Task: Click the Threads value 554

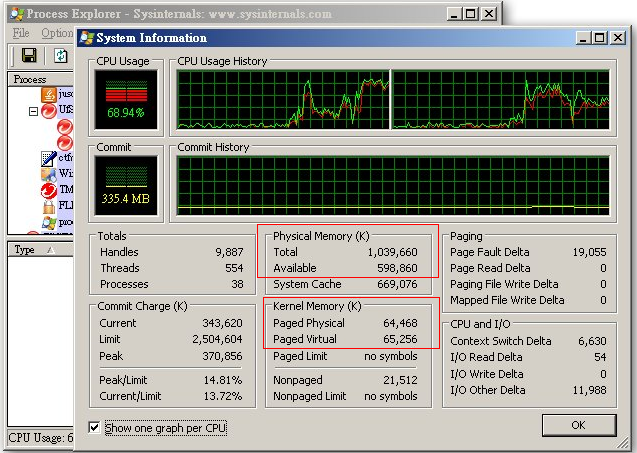Action: (234, 268)
